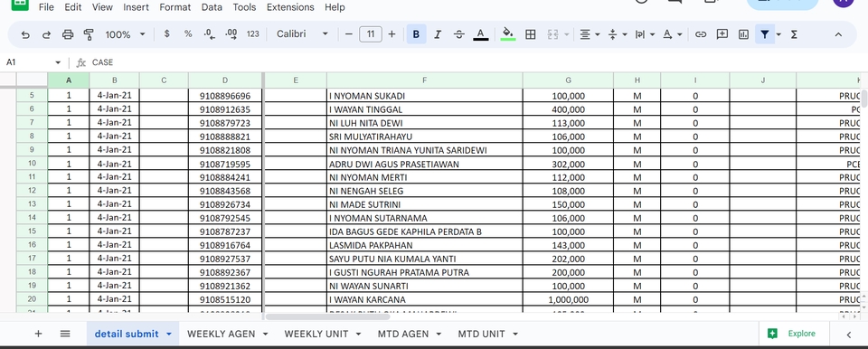Open the filter views dropdown arrow
Image resolution: width=868 pixels, height=349 pixels.
[x=778, y=34]
